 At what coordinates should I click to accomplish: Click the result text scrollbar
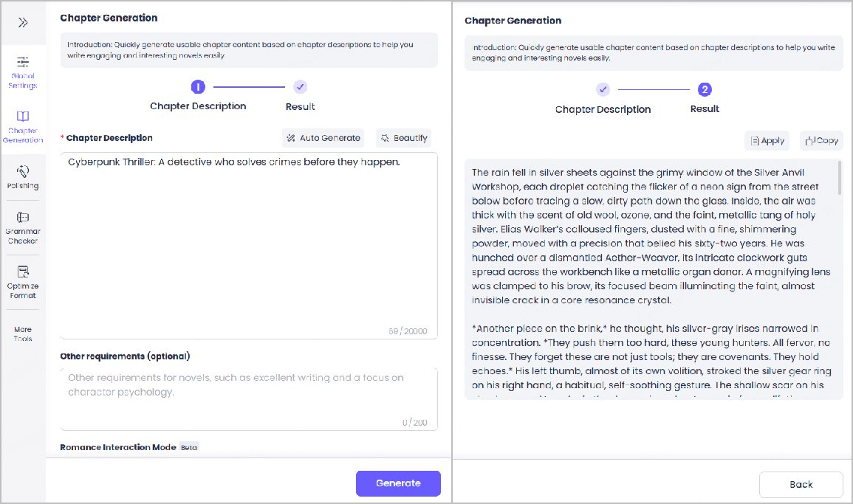click(x=840, y=179)
